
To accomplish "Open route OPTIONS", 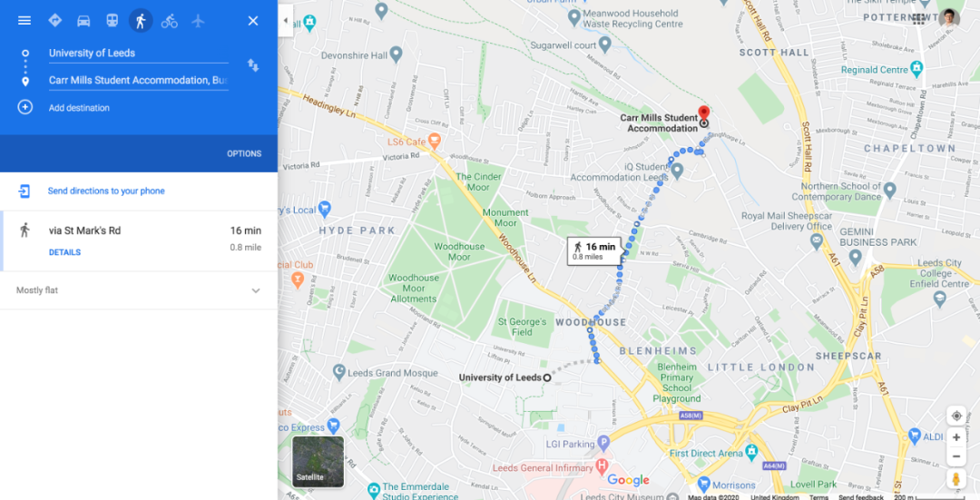I will click(244, 153).
